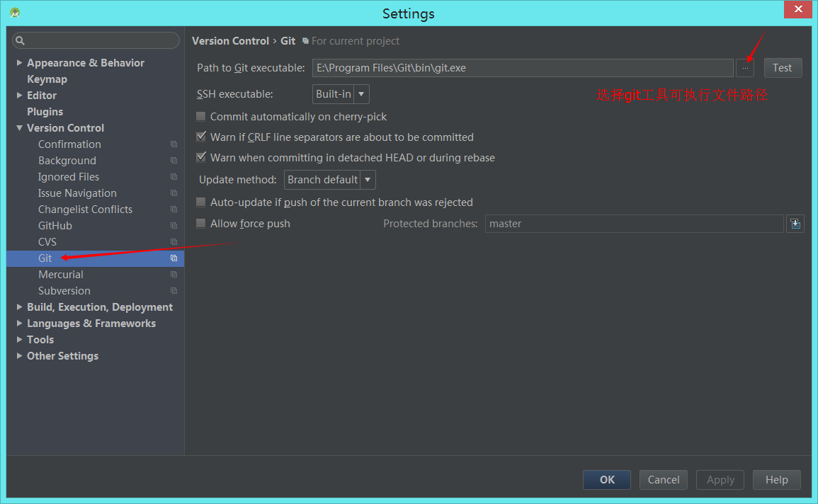
Task: Toggle Warn when committing in detached HEAD
Action: click(201, 157)
